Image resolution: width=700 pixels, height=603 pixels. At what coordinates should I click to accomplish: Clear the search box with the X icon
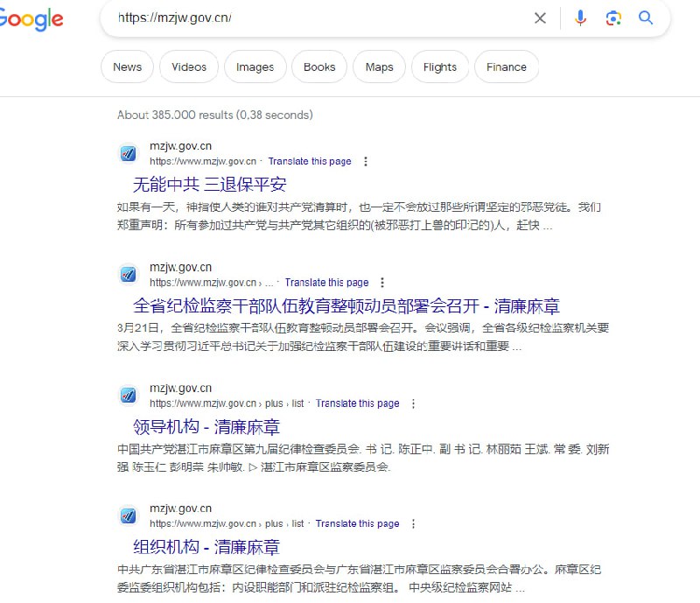coord(540,18)
